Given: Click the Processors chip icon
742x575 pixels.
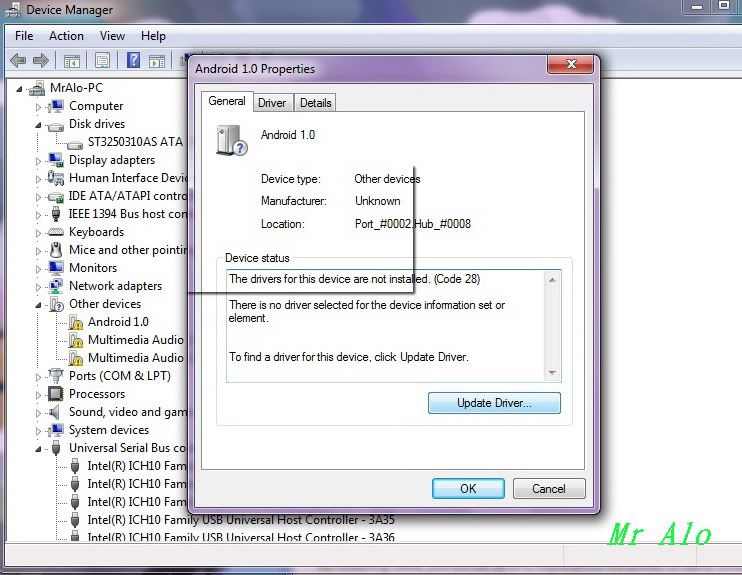Looking at the screenshot, I should [56, 394].
